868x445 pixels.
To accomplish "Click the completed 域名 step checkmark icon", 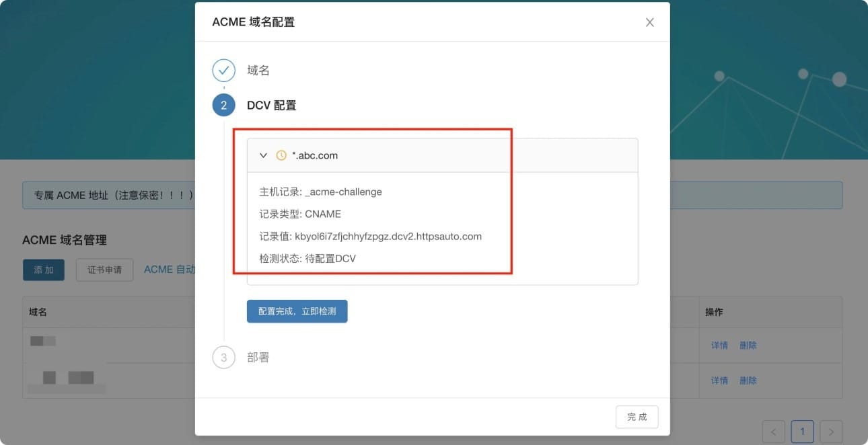I will pos(223,71).
